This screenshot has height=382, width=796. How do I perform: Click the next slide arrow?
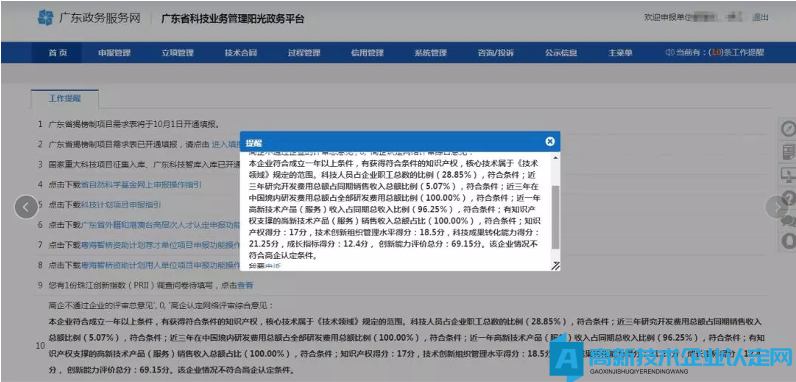click(x=777, y=207)
